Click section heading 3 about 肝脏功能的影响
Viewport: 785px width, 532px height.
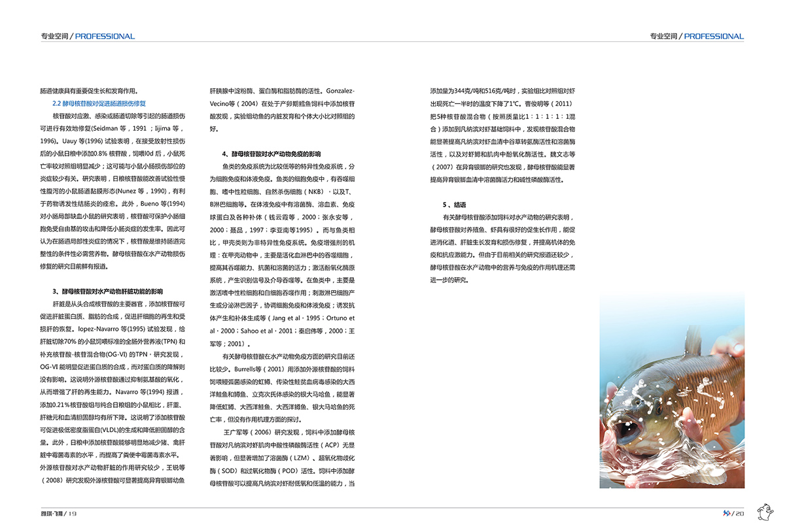[107, 291]
